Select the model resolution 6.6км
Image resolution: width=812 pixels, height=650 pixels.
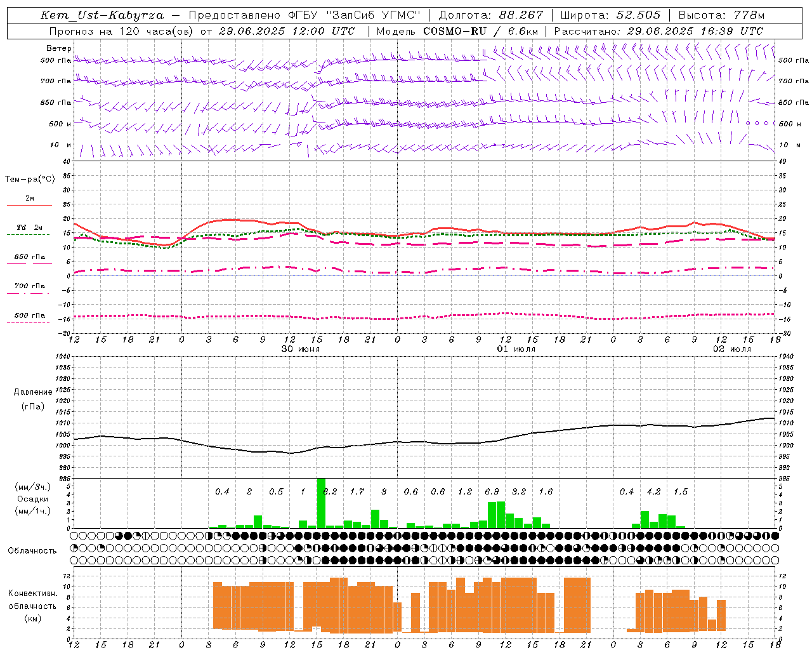pyautogui.click(x=523, y=31)
